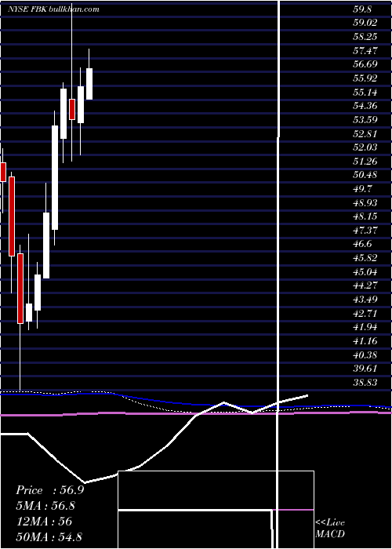
Task: Click the 43.49 price axis label
Action: click(365, 300)
